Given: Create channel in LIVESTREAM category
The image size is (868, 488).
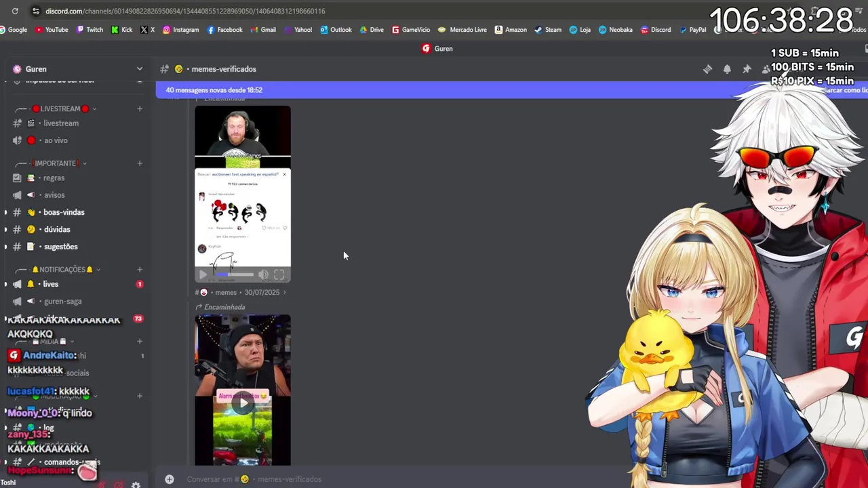Looking at the screenshot, I should pyautogui.click(x=140, y=108).
